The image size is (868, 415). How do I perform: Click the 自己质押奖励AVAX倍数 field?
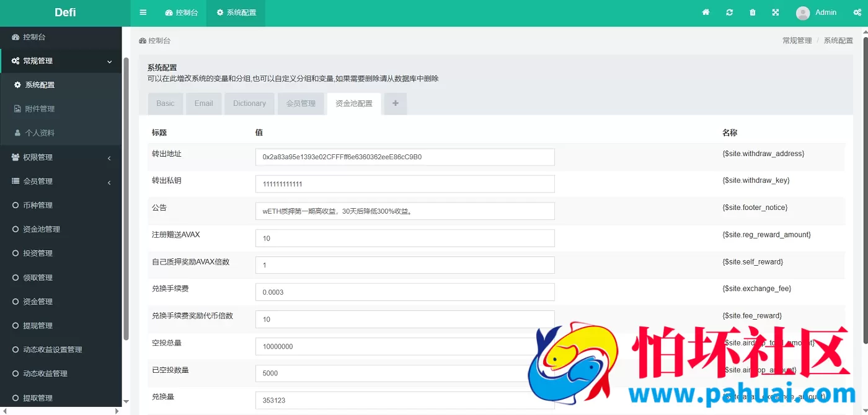pyautogui.click(x=405, y=265)
